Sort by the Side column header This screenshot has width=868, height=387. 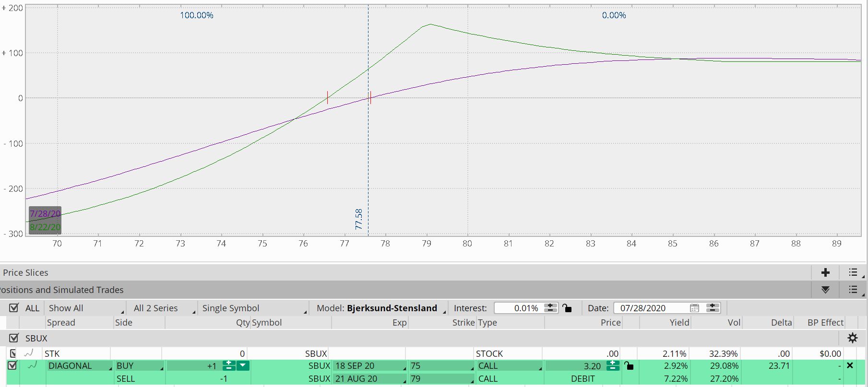124,323
